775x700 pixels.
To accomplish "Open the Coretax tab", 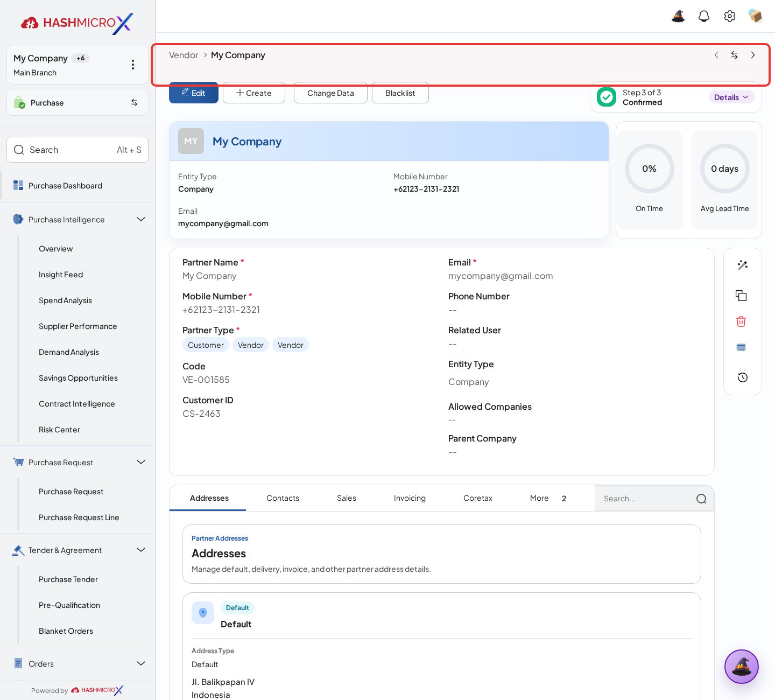I will (478, 498).
